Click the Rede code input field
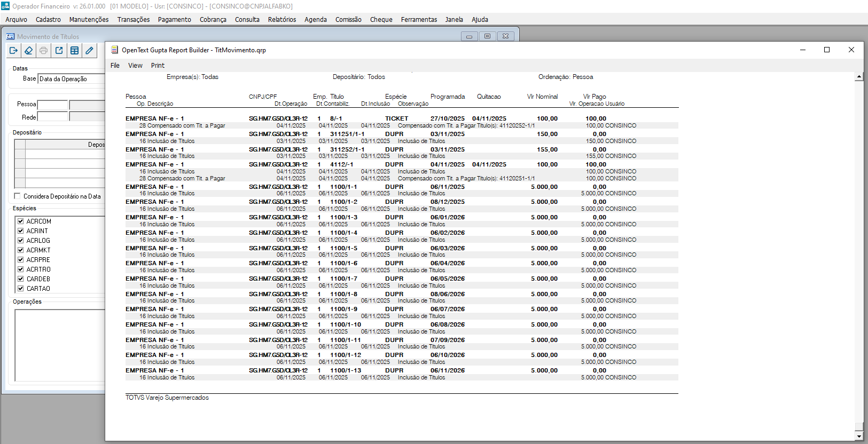The width and height of the screenshot is (868, 444). click(x=53, y=117)
